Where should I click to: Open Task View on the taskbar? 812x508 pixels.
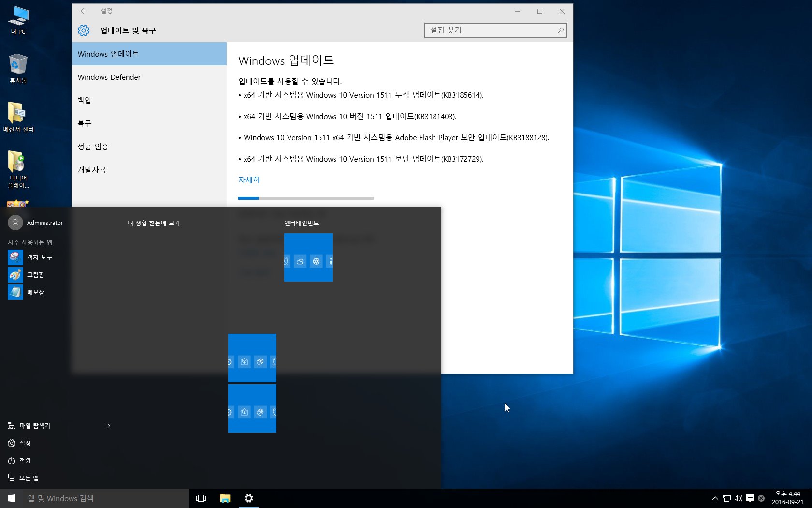201,498
